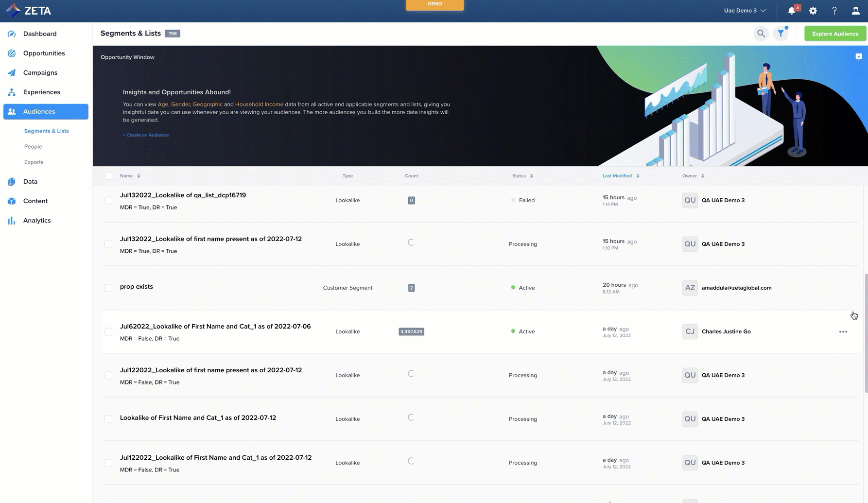Open the settings gear icon

(813, 11)
